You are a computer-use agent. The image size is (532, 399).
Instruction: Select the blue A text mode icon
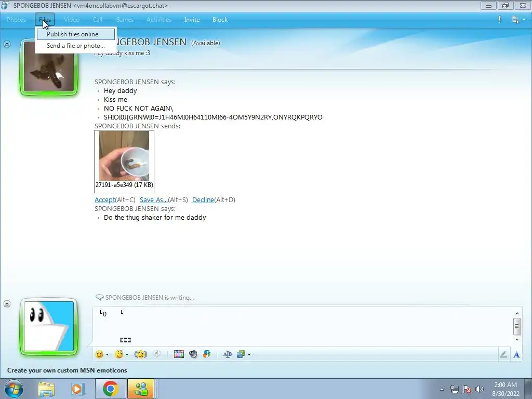click(x=516, y=354)
